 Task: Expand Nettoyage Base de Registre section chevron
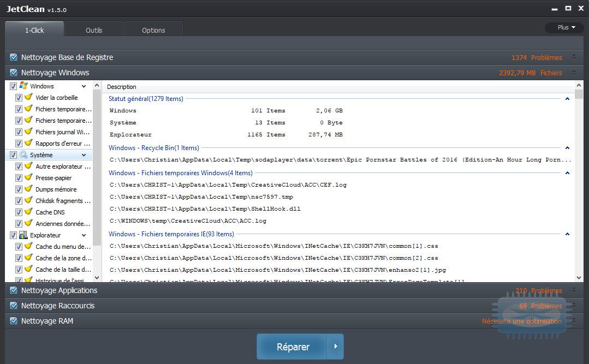point(574,57)
